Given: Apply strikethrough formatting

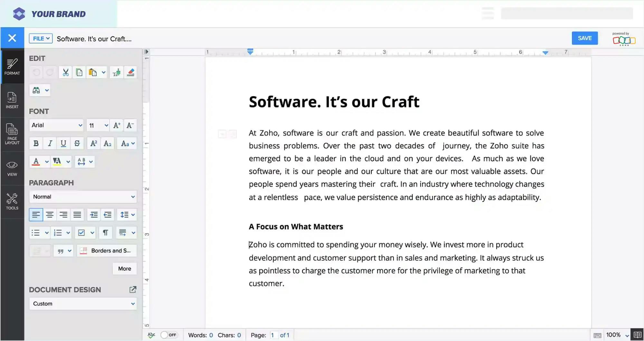Looking at the screenshot, I should (77, 143).
